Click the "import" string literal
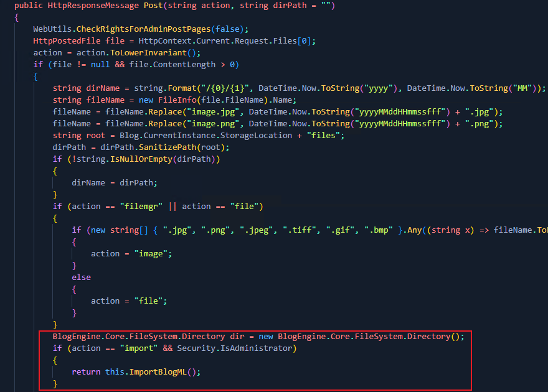548x392 pixels. (x=139, y=348)
